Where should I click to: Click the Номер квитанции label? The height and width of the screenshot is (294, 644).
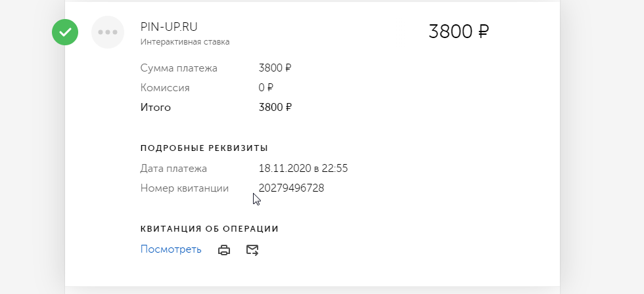point(185,188)
